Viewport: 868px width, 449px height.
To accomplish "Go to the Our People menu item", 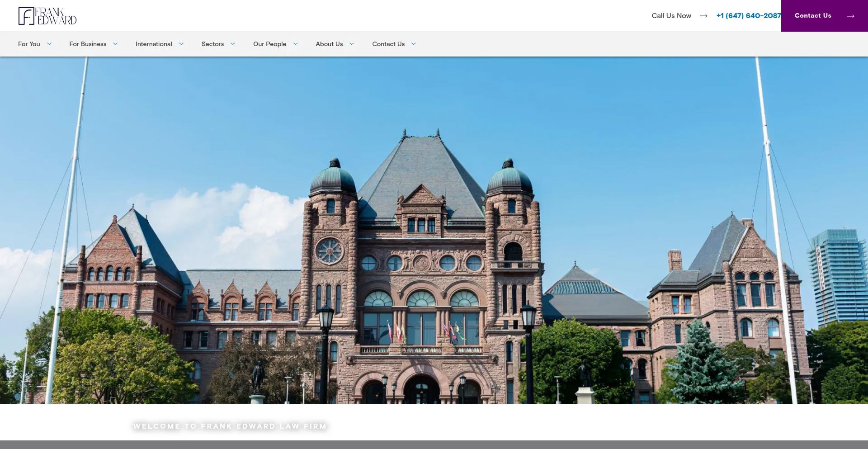I will 269,44.
